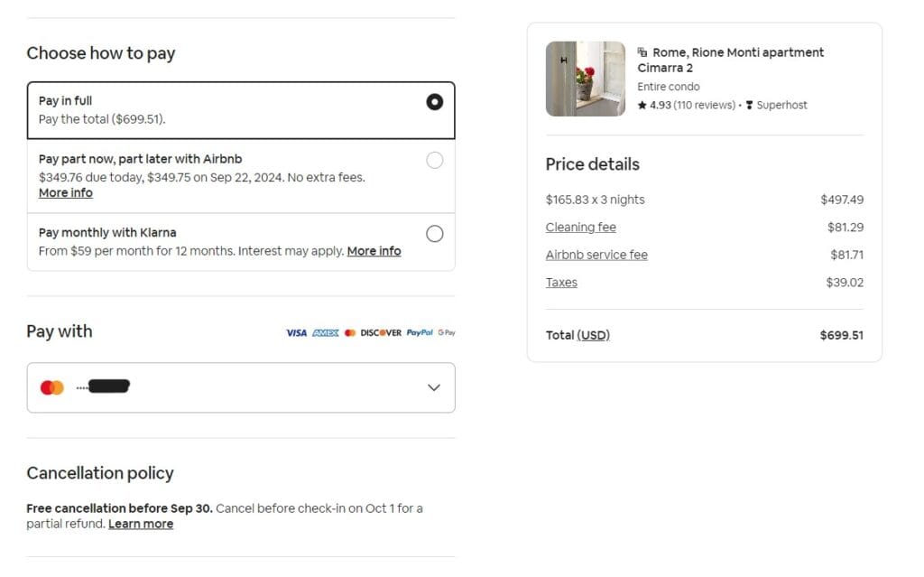This screenshot has width=924, height=577.
Task: Click the PayPal payment icon
Action: click(x=420, y=332)
